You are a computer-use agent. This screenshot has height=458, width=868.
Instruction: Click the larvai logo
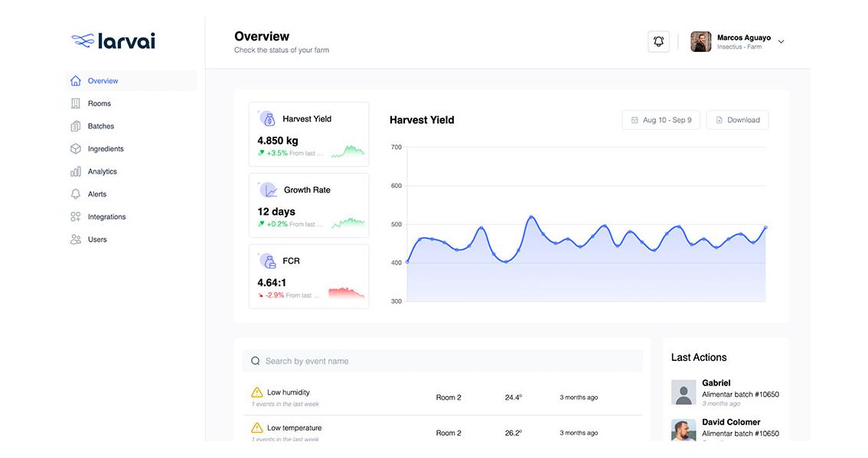click(113, 41)
